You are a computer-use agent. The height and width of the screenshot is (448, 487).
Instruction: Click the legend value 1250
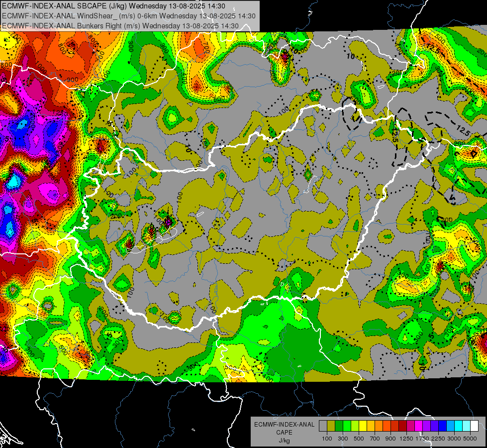click(406, 439)
